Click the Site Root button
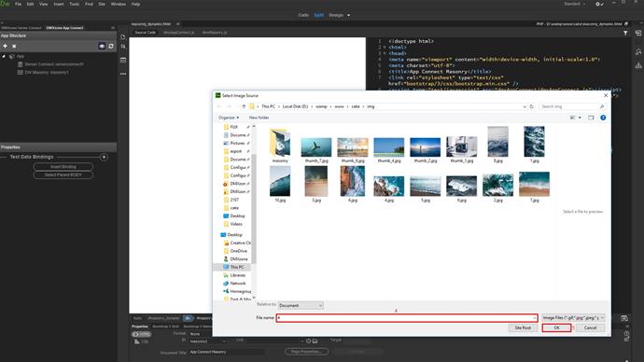The height and width of the screenshot is (362, 644). click(x=523, y=327)
